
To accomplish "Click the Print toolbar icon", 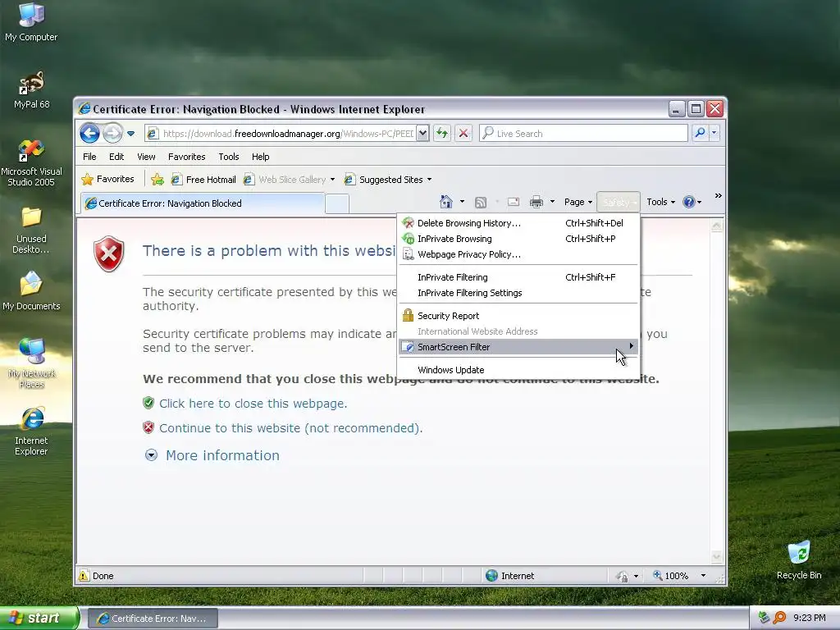I will [536, 202].
